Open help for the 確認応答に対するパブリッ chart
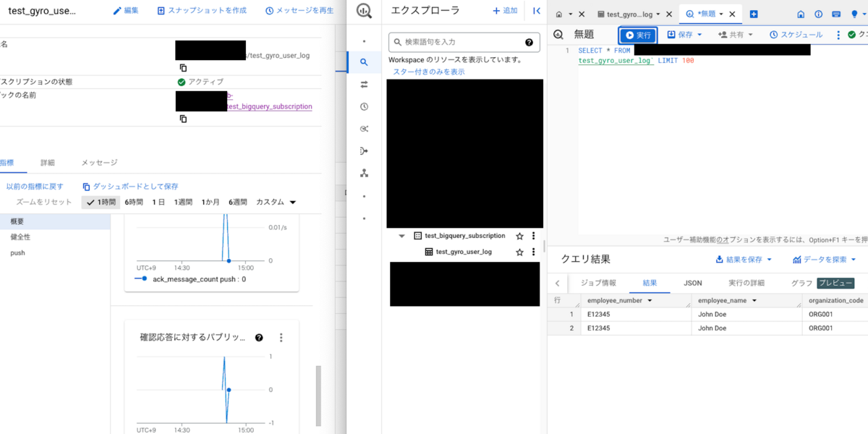This screenshot has height=434, width=868. (259, 337)
